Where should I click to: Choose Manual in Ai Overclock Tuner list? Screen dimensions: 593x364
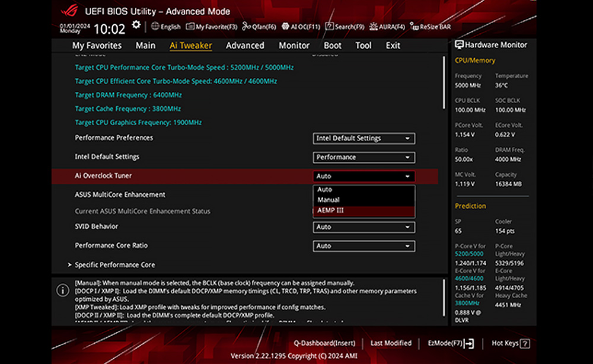364,200
